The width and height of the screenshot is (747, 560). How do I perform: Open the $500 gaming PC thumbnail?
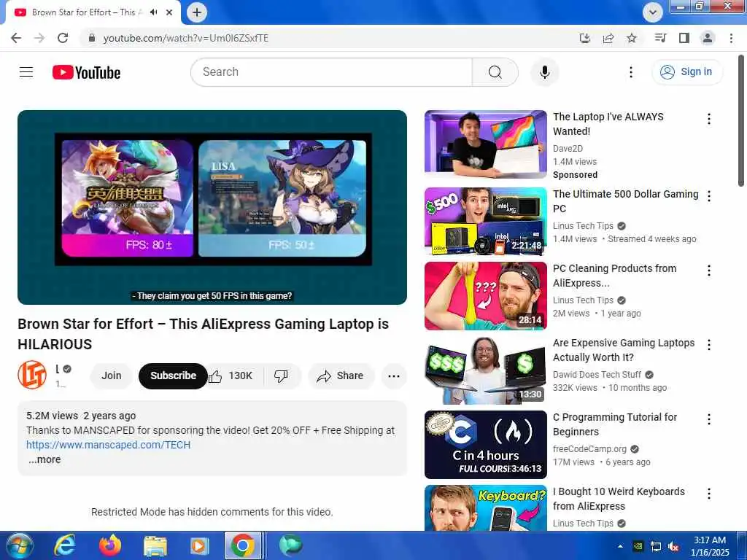click(x=485, y=222)
